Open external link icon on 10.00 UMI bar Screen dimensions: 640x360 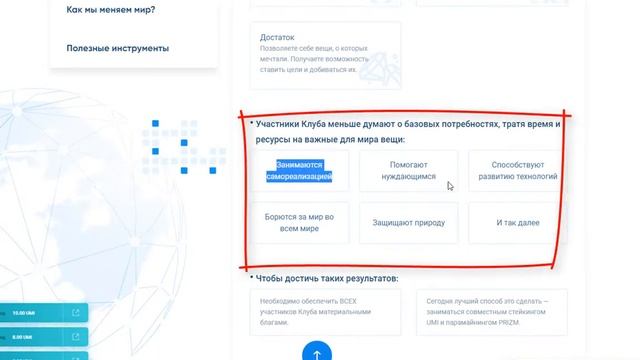76,313
